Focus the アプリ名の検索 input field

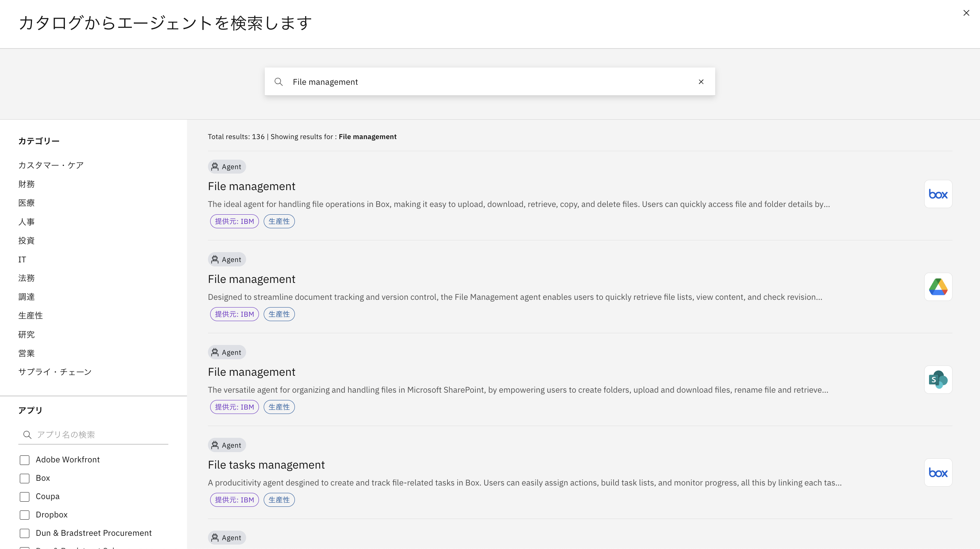coord(101,435)
